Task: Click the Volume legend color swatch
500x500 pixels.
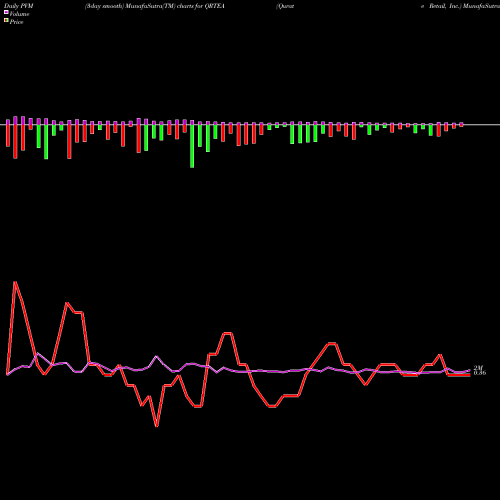Action: pos(6,13)
